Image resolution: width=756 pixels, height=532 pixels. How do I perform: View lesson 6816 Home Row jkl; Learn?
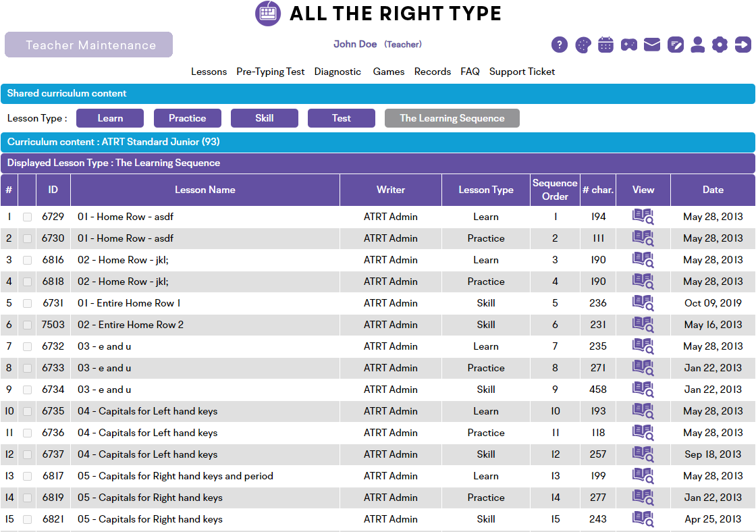643,260
